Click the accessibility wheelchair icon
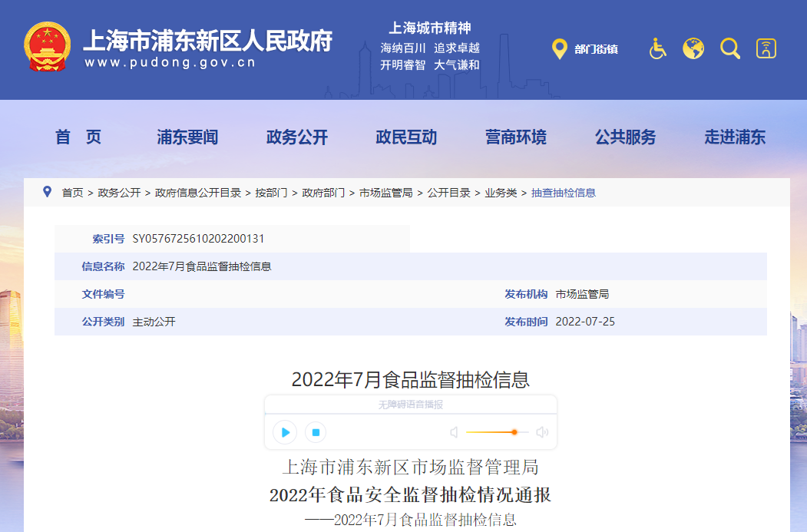Viewport: 807px width, 532px height. pyautogui.click(x=657, y=48)
